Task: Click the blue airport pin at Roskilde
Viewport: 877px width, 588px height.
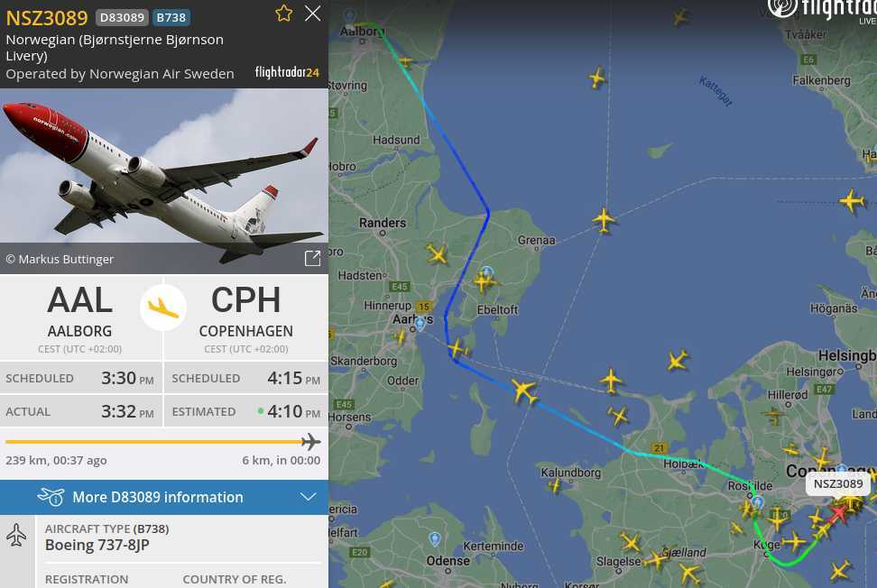Action: (x=757, y=501)
